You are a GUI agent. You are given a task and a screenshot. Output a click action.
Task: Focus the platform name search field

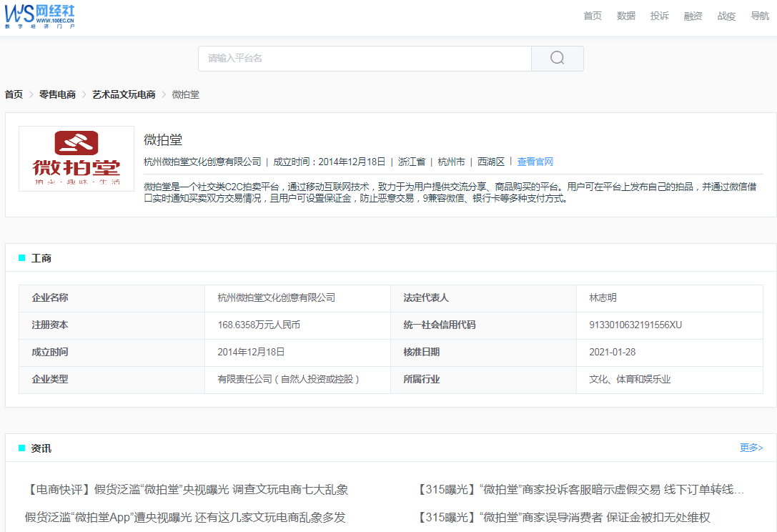point(365,59)
